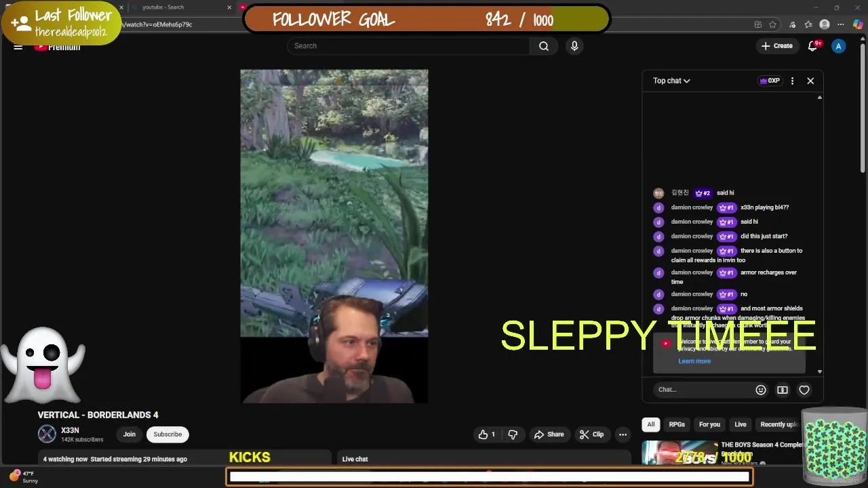Open live chat more options menu
Viewport: 868px width, 488px height.
(792, 81)
